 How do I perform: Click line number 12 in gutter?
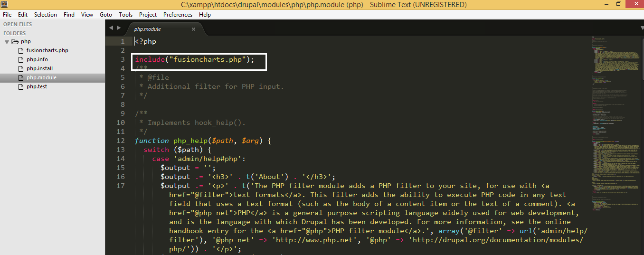(x=121, y=141)
